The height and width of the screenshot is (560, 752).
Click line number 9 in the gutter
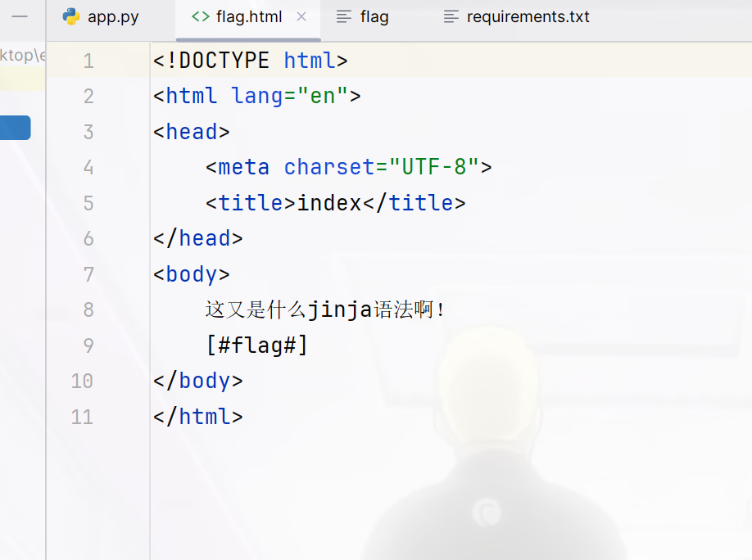coord(88,345)
